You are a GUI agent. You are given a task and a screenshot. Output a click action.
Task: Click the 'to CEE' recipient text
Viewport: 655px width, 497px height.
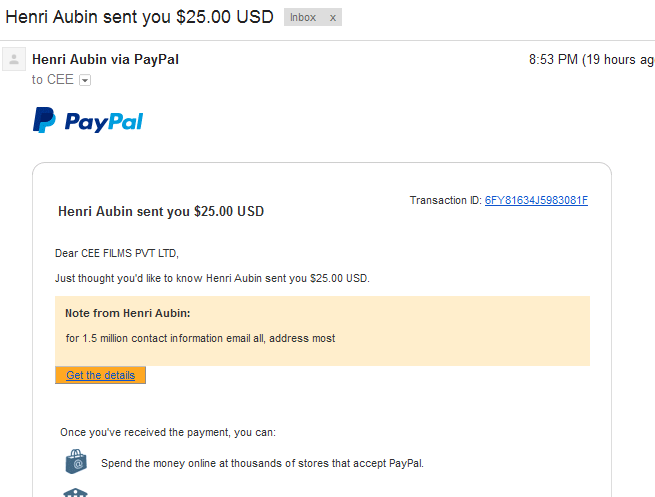(x=53, y=79)
